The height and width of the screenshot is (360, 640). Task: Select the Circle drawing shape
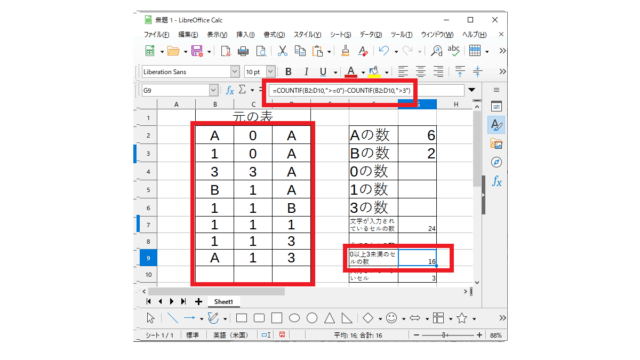pyautogui.click(x=312, y=318)
